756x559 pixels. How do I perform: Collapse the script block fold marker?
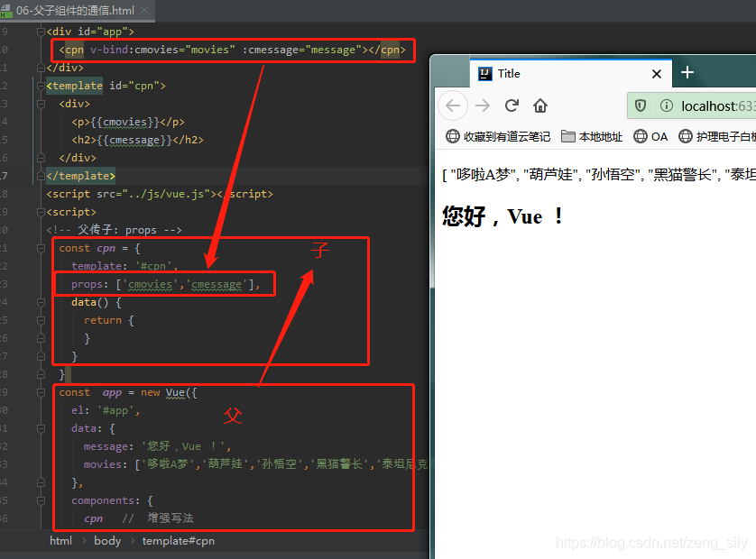pos(41,212)
